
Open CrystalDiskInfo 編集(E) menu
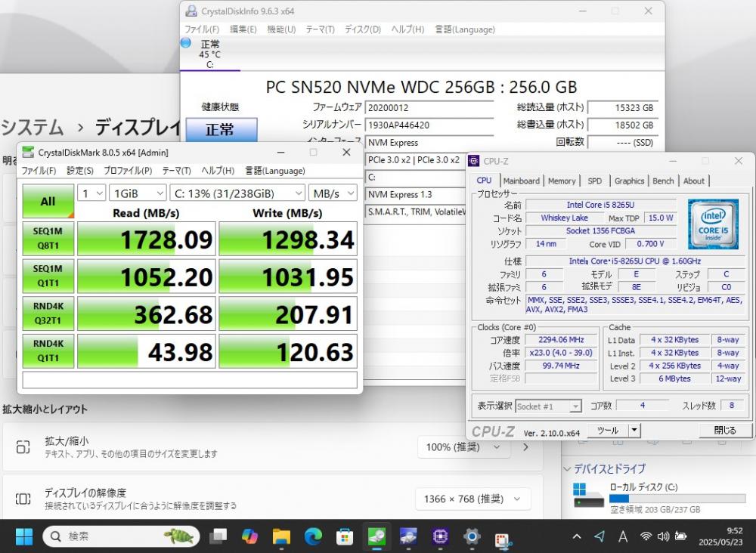(243, 29)
